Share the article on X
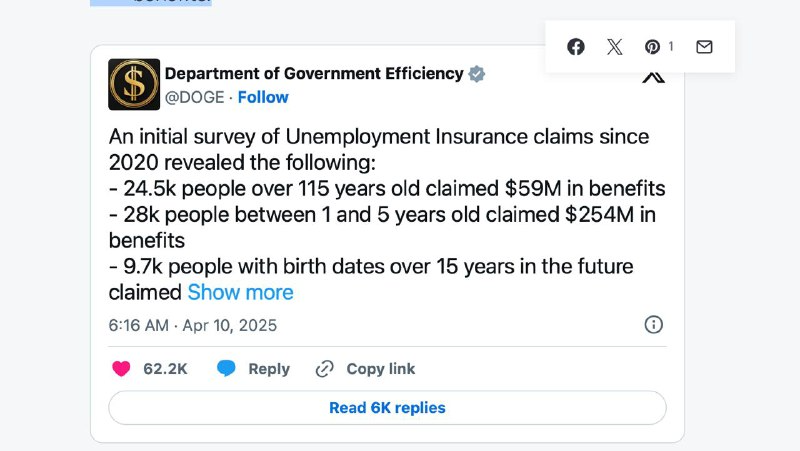The image size is (800, 451). (614, 47)
